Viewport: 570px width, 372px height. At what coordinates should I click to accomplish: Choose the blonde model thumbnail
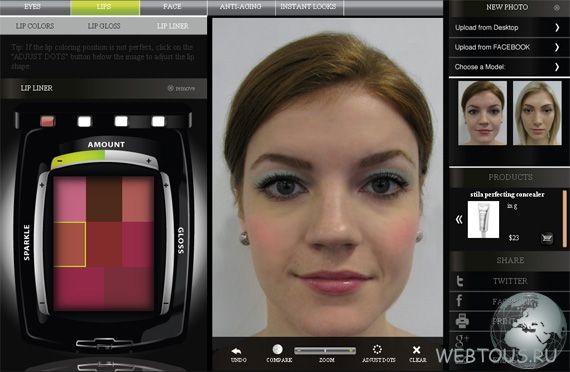[537, 113]
